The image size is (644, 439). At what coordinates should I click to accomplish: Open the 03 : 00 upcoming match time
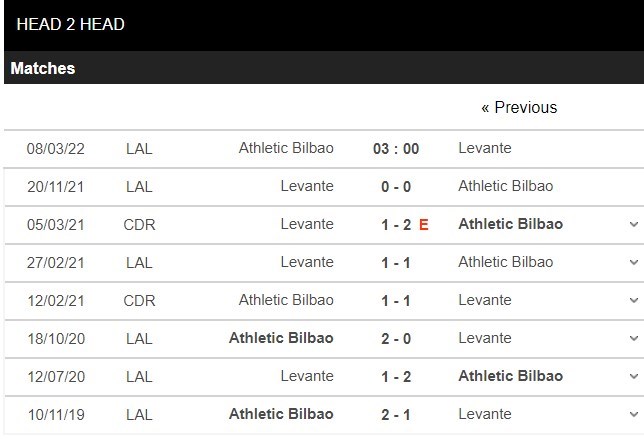pyautogui.click(x=396, y=148)
